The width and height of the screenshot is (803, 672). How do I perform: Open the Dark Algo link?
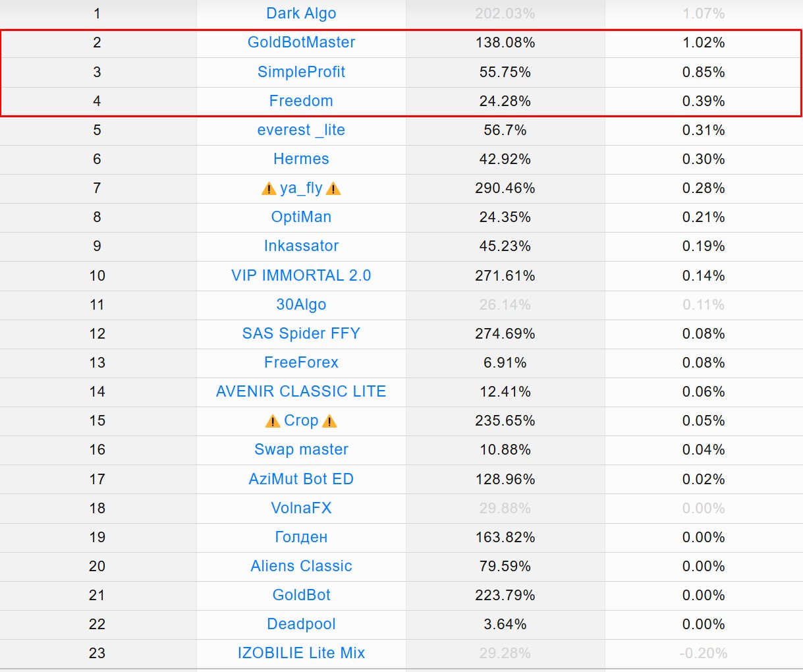coord(301,13)
